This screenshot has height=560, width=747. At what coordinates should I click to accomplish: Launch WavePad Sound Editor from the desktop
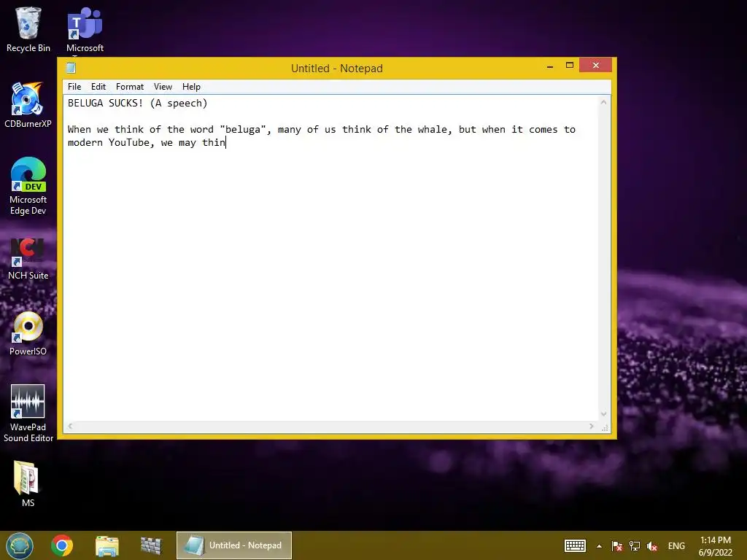[x=28, y=413]
